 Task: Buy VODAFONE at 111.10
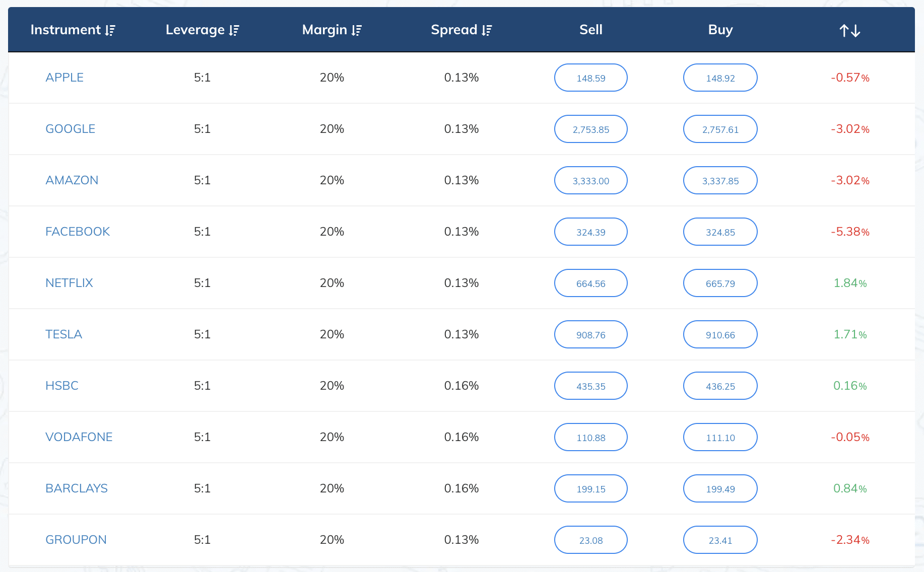(720, 437)
